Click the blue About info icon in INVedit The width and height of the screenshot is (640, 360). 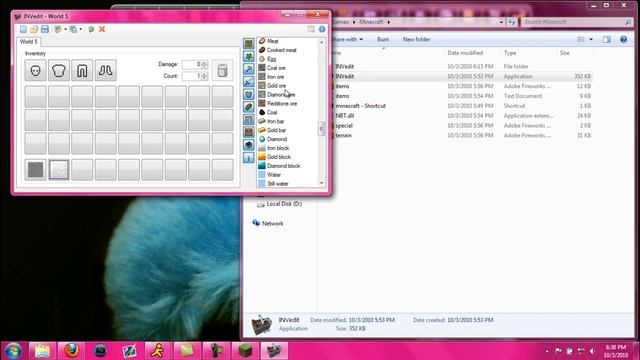pos(322,29)
